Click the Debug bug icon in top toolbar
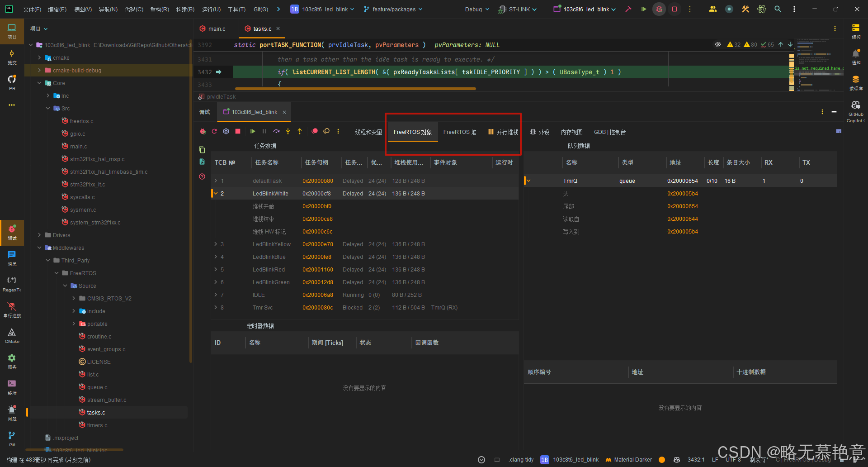 [659, 9]
